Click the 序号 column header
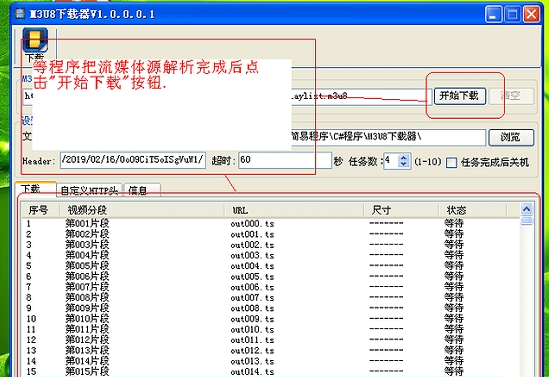 point(40,210)
